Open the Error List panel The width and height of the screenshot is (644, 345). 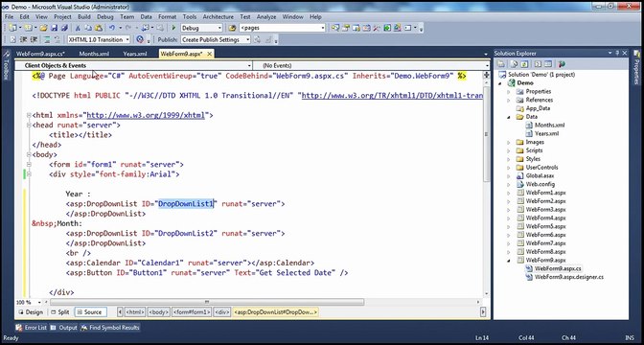point(32,328)
